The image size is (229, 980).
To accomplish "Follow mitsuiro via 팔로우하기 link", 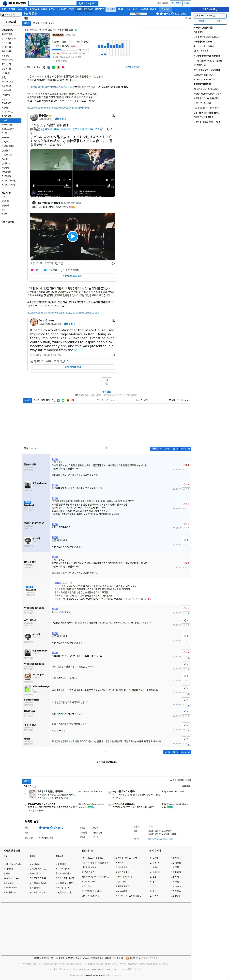I will [x=60, y=119].
